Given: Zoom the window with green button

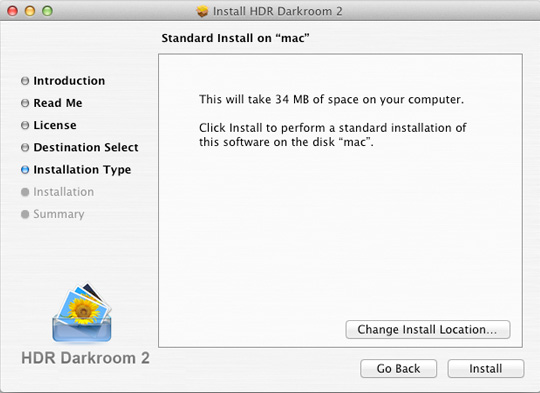Looking at the screenshot, I should coord(47,11).
